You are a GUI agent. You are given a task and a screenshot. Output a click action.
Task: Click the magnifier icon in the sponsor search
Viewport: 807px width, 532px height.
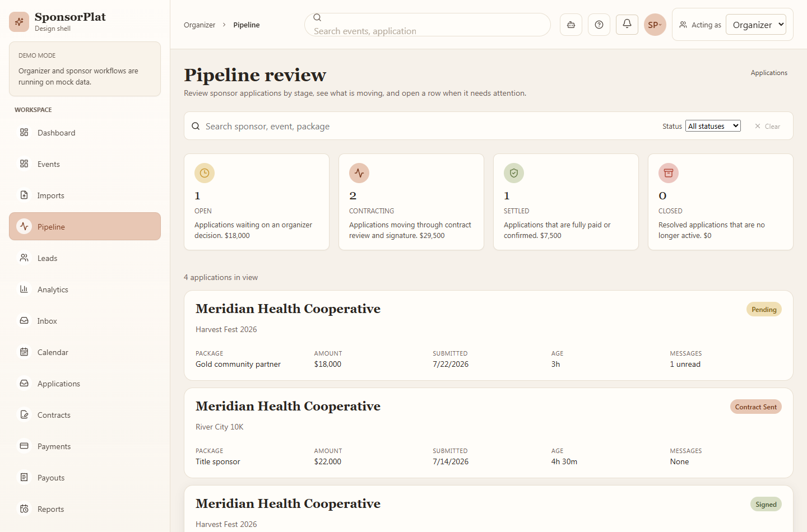point(196,126)
